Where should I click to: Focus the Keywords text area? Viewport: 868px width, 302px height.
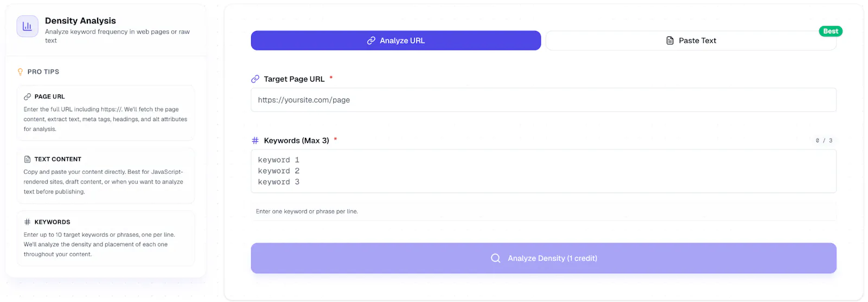(544, 171)
